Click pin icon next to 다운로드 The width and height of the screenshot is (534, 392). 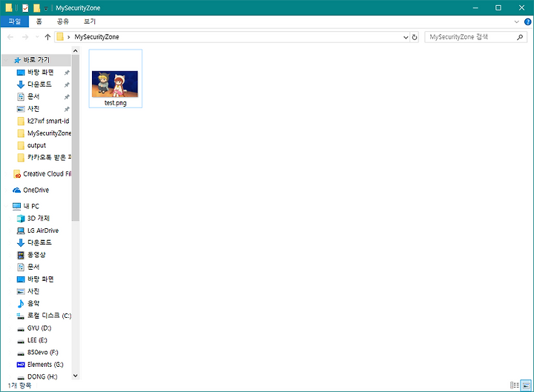[67, 84]
